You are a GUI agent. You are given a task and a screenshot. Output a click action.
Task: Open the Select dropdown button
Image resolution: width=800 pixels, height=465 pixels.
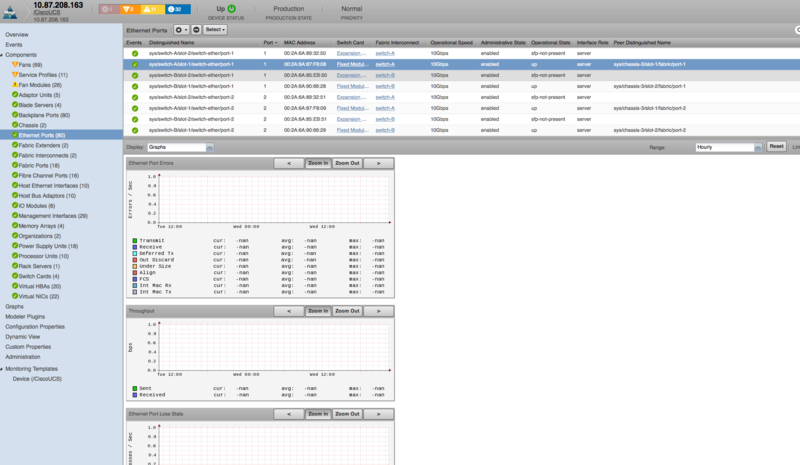[215, 30]
